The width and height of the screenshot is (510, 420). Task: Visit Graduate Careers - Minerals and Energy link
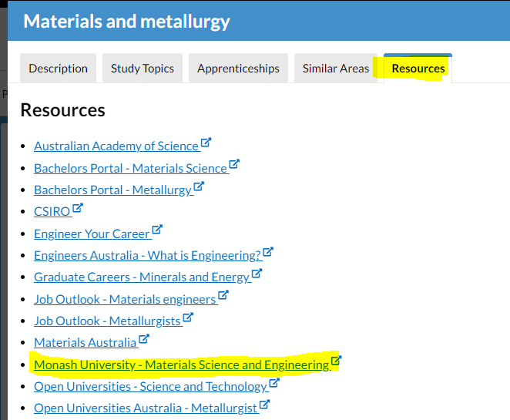142,277
